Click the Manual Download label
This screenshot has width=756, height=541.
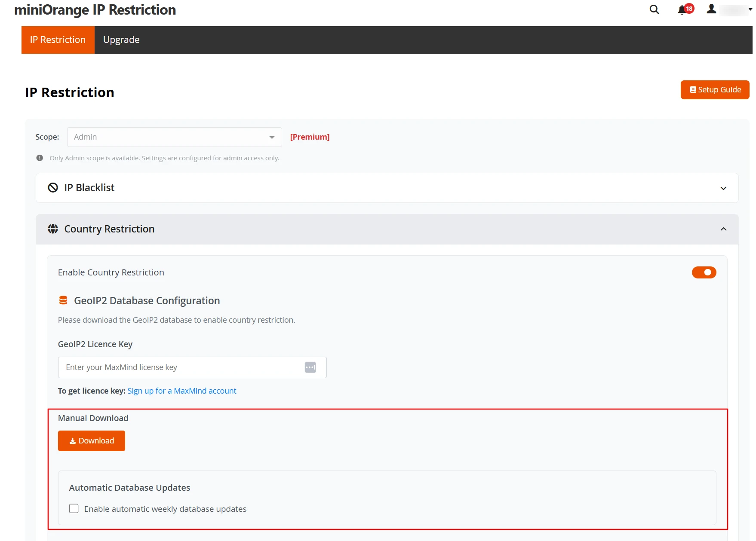[93, 418]
